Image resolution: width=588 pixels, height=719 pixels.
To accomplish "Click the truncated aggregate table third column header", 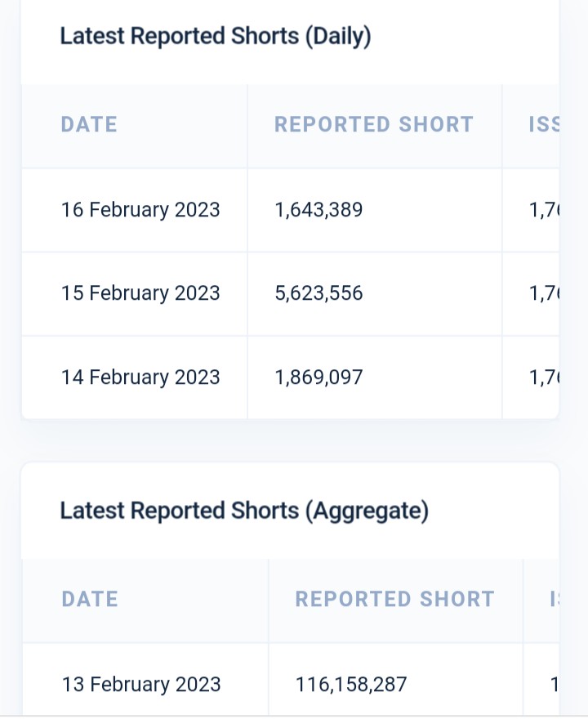I will point(555,600).
